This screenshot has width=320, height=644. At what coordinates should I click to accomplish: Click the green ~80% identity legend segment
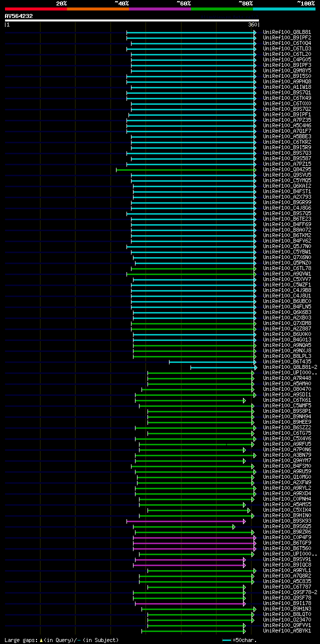coord(222,8)
